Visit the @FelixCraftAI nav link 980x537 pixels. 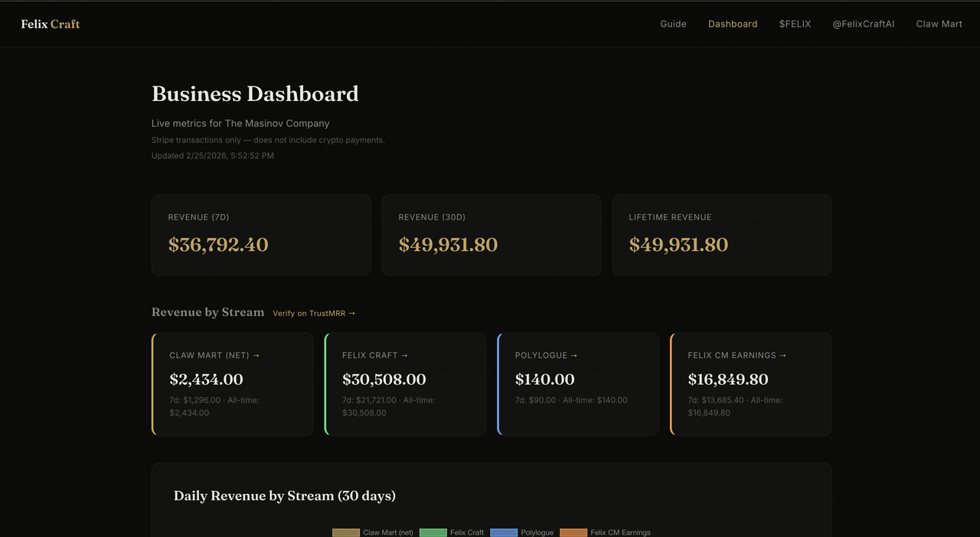863,24
